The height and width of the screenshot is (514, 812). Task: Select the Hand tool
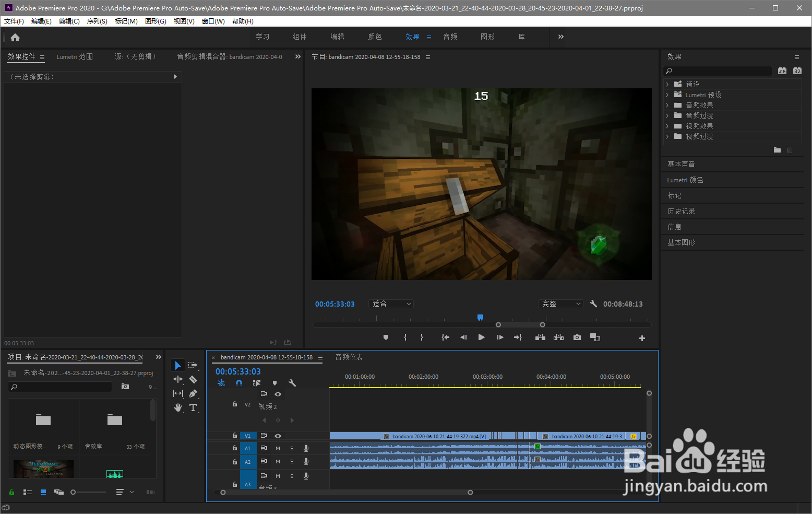(178, 407)
